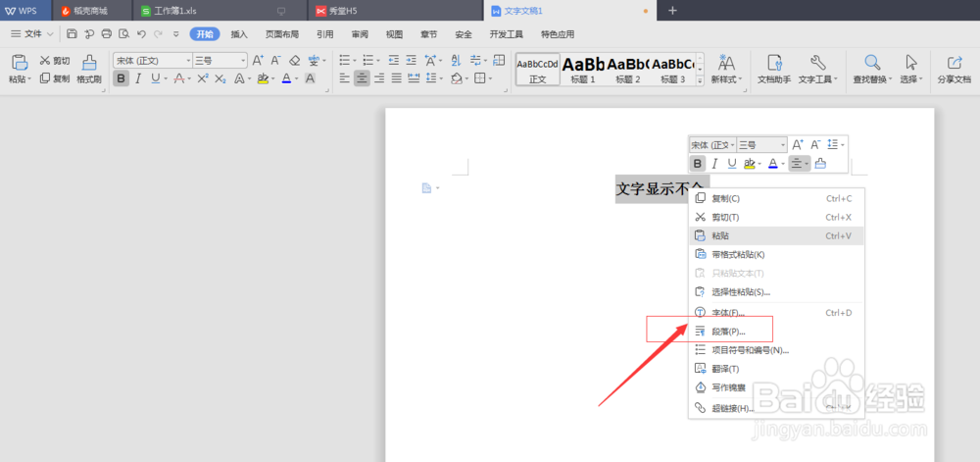Screen dimensions: 980x462
Task: Click the Phonetic Guide (变) icon
Action: coord(314,61)
